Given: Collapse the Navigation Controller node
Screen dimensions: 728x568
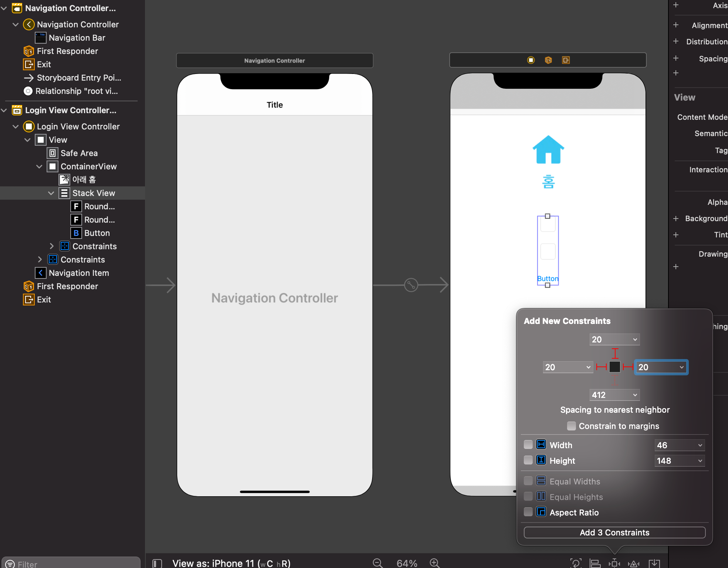Looking at the screenshot, I should (16, 24).
